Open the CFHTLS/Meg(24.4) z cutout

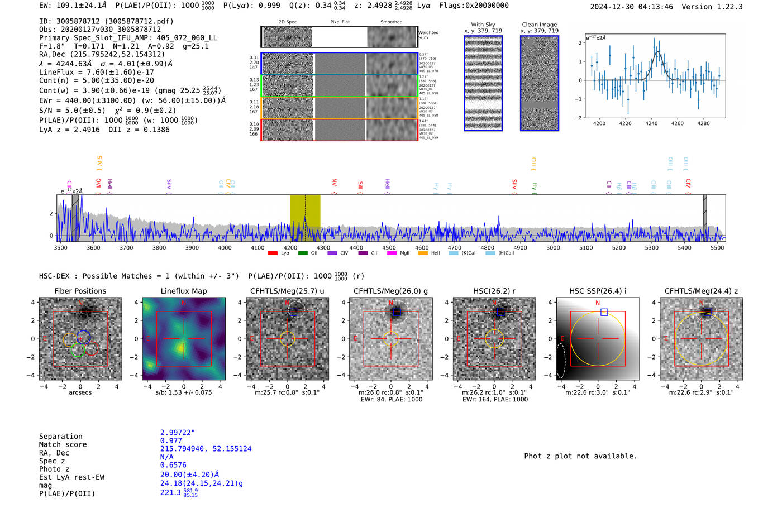(x=702, y=339)
